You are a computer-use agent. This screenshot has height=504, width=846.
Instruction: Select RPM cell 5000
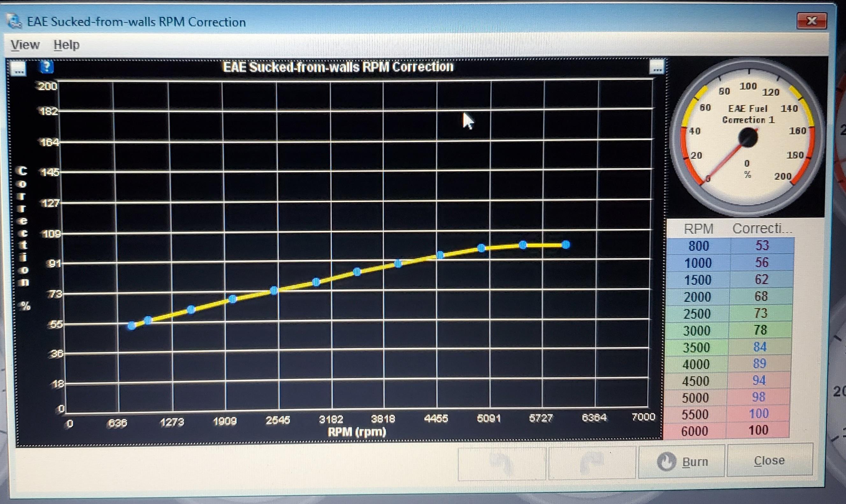[695, 397]
